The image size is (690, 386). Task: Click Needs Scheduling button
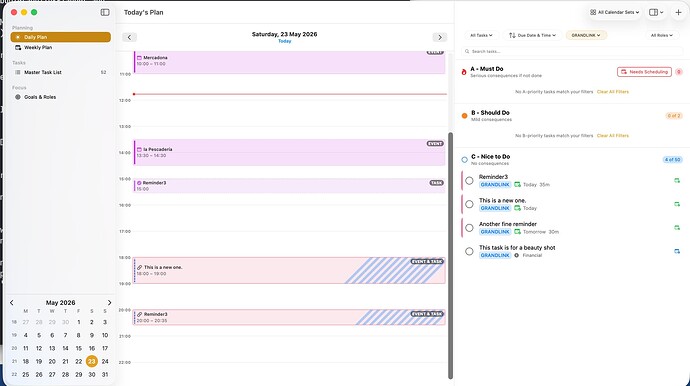click(644, 72)
